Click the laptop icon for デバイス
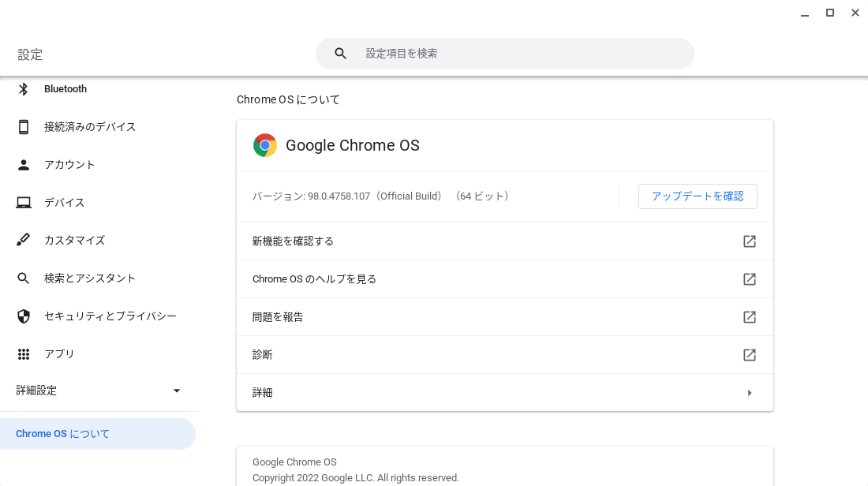This screenshot has height=486, width=868. [23, 203]
